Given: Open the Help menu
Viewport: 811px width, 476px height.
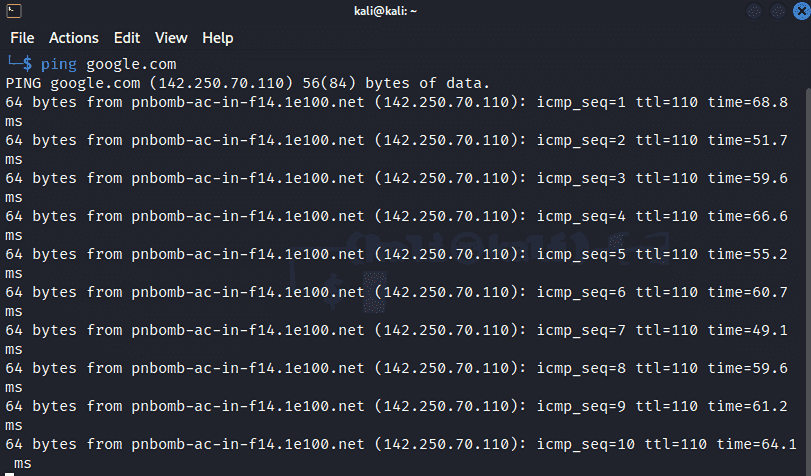Looking at the screenshot, I should (217, 38).
